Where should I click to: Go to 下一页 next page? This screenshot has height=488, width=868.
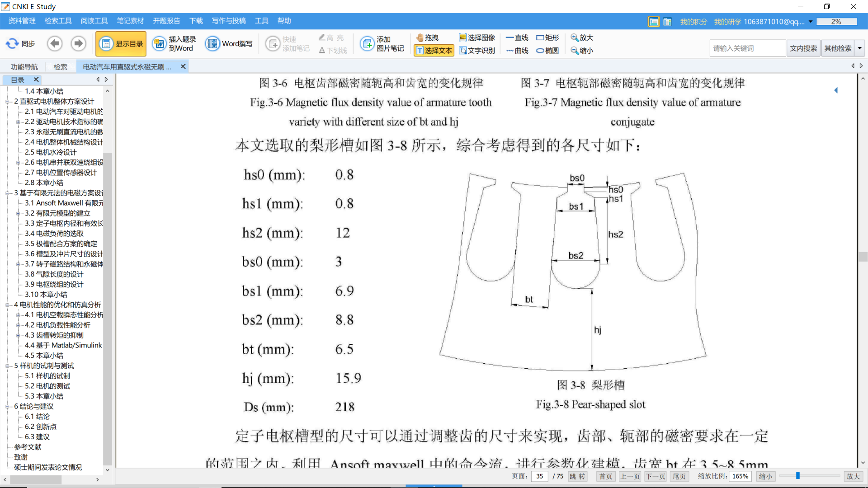click(x=655, y=476)
